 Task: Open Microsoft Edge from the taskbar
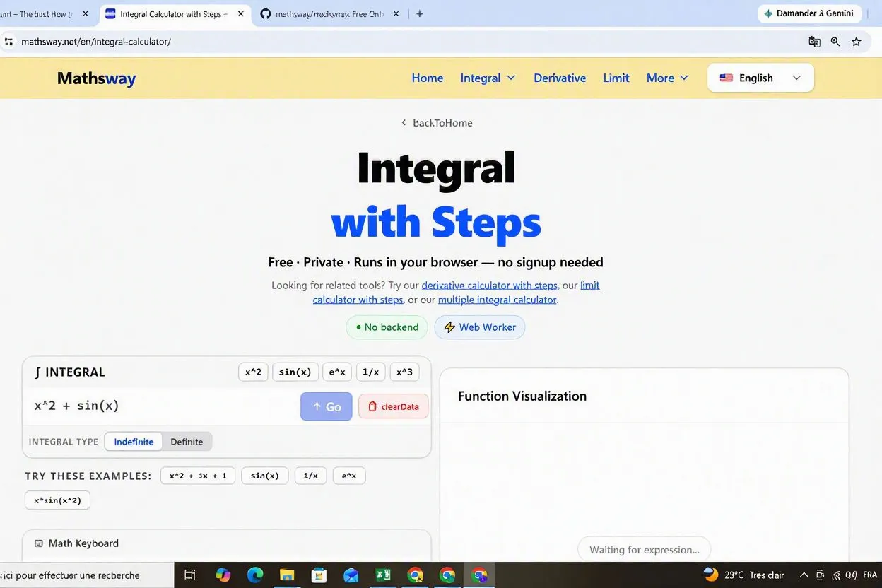pyautogui.click(x=255, y=575)
